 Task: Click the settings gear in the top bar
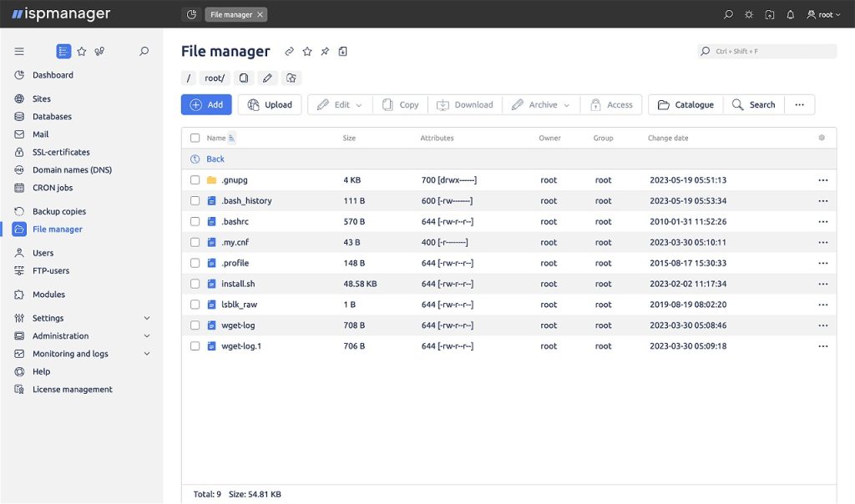click(x=748, y=14)
